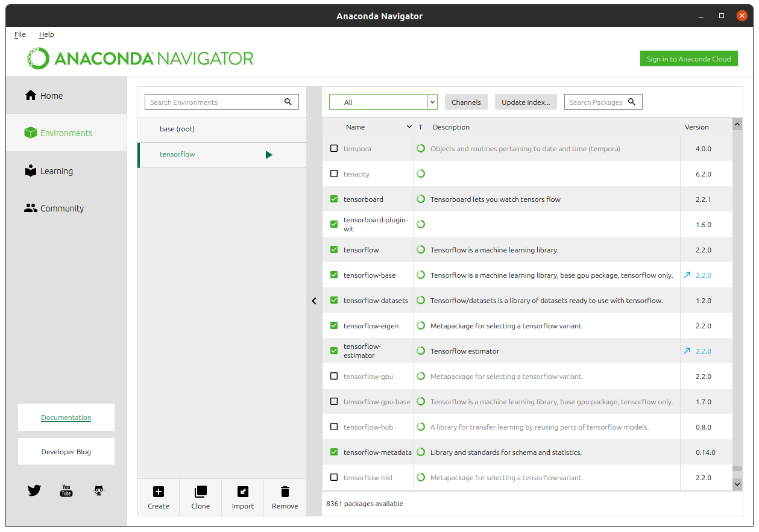Screen dimensions: 759x532
Task: Check the tempora package checkbox
Action: click(x=334, y=148)
